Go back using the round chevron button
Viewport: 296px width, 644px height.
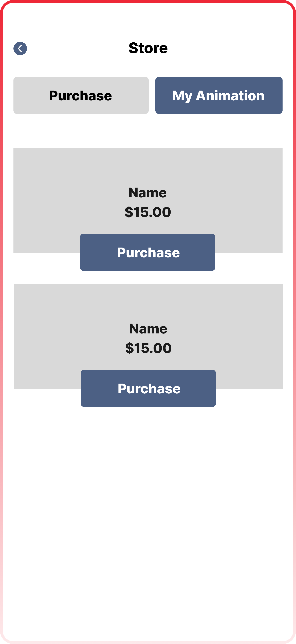[x=20, y=49]
